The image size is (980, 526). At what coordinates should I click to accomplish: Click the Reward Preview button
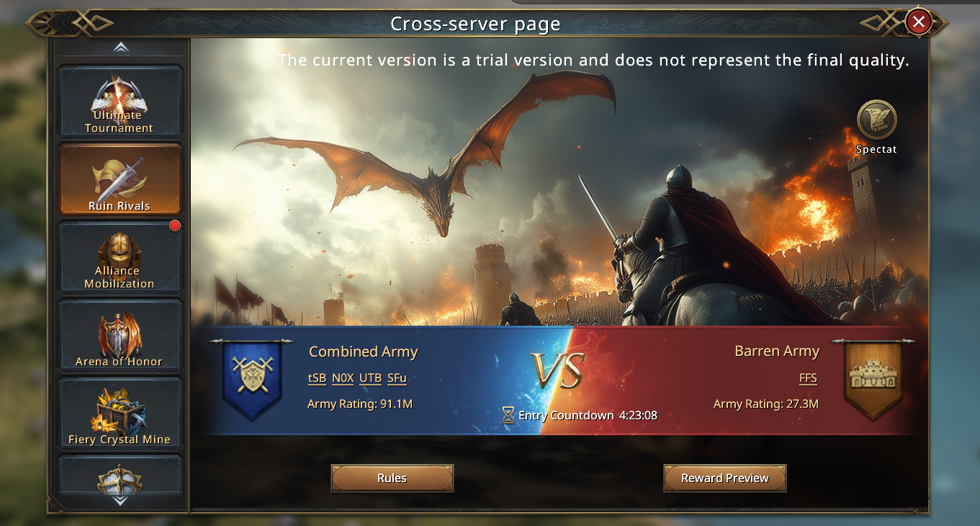pyautogui.click(x=725, y=478)
